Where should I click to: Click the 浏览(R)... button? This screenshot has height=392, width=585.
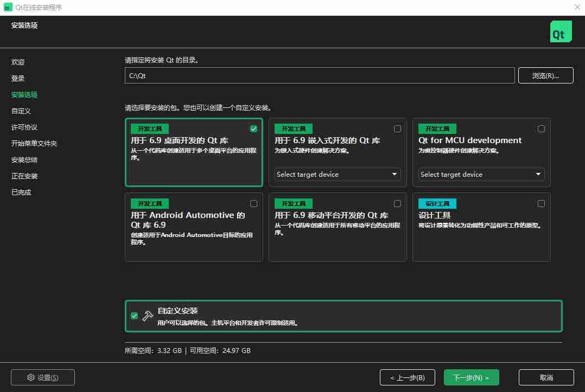pyautogui.click(x=545, y=76)
